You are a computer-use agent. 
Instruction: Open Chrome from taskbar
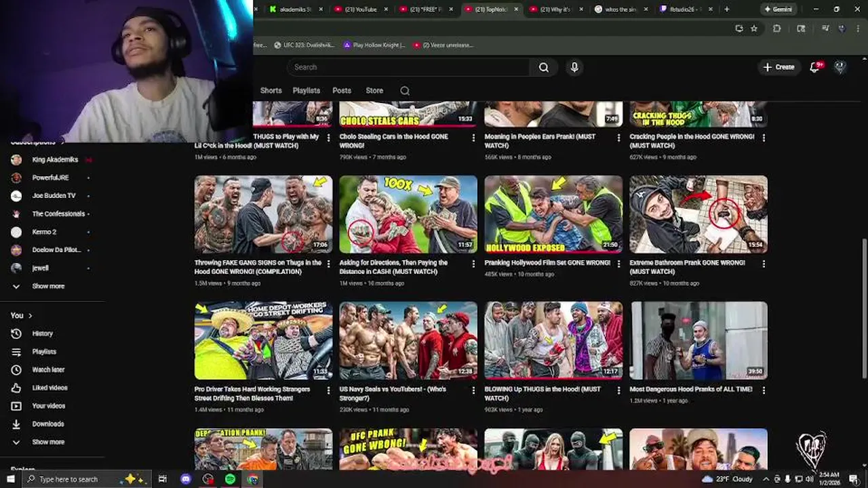point(252,479)
